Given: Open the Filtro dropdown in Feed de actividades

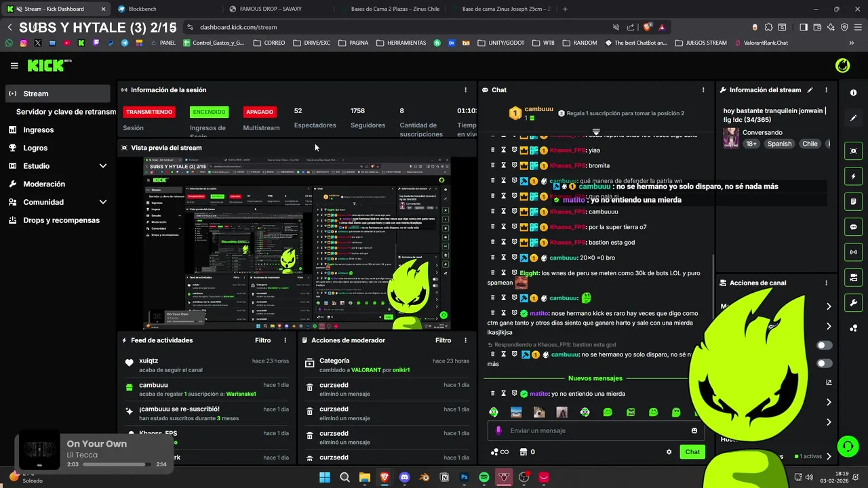Looking at the screenshot, I should click(262, 340).
